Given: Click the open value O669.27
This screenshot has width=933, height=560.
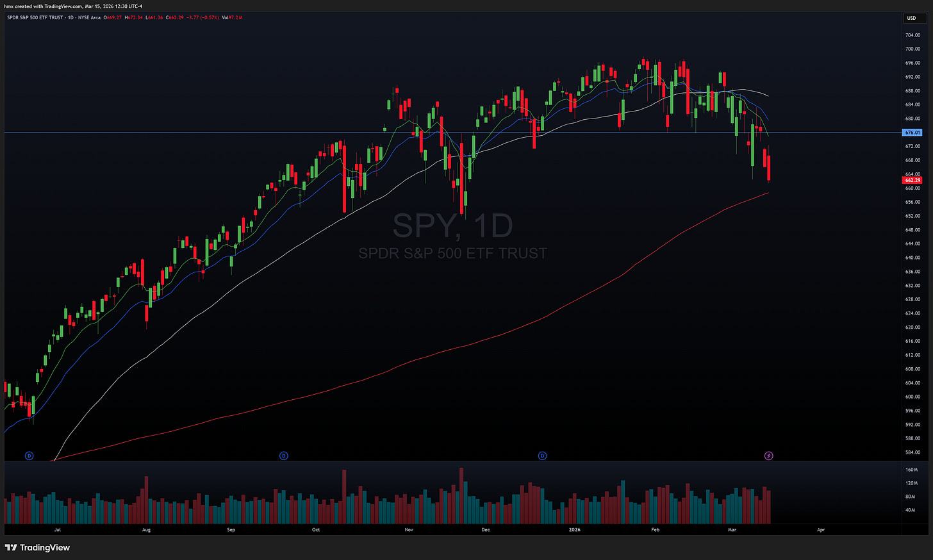Looking at the screenshot, I should click(x=113, y=17).
